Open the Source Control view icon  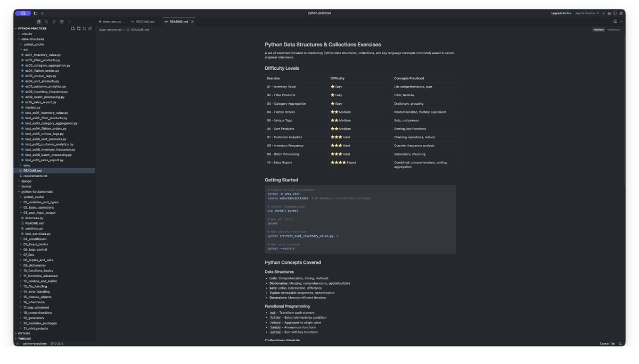[54, 22]
